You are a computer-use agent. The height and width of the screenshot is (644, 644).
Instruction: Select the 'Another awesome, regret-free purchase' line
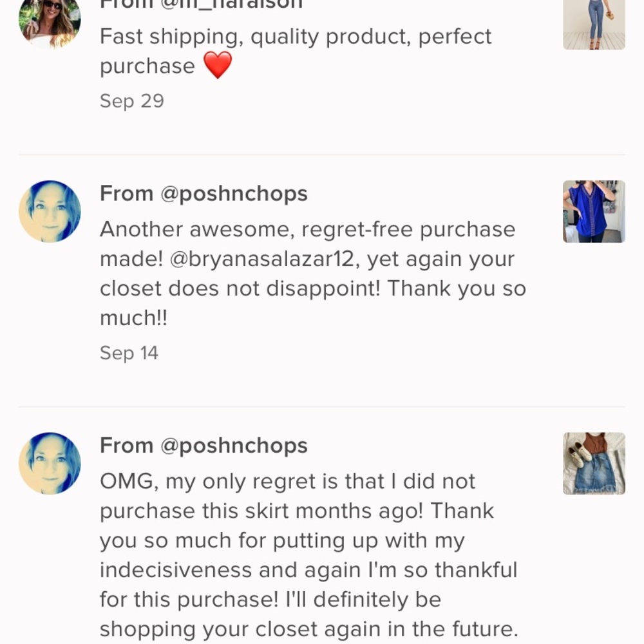pos(307,229)
